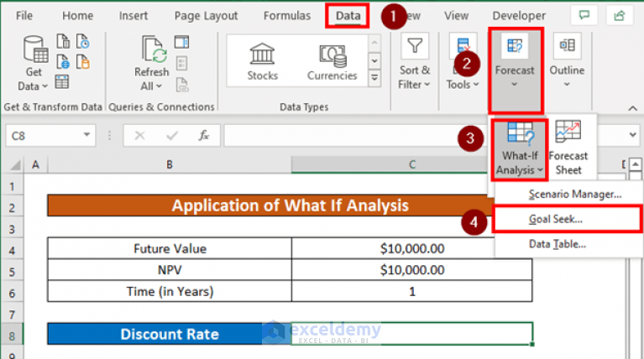The height and width of the screenshot is (359, 644).
Task: Click the formula bar Cancel X icon
Action: (139, 135)
